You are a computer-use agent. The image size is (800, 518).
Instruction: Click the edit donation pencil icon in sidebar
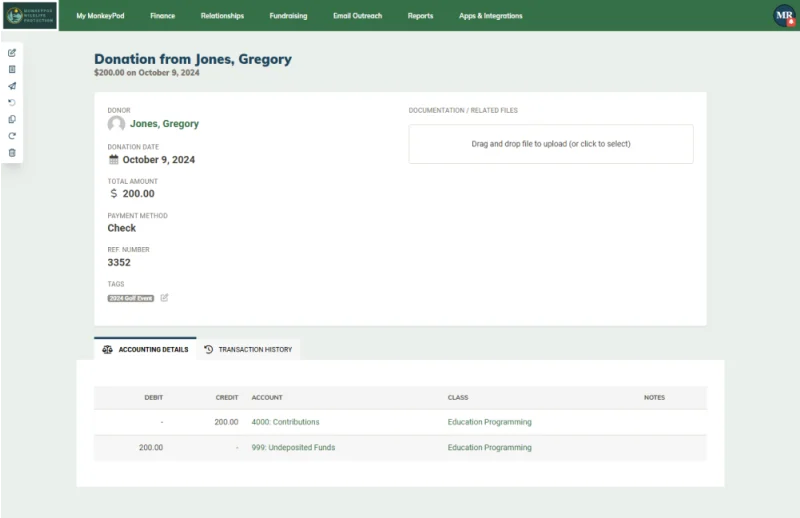[12, 53]
